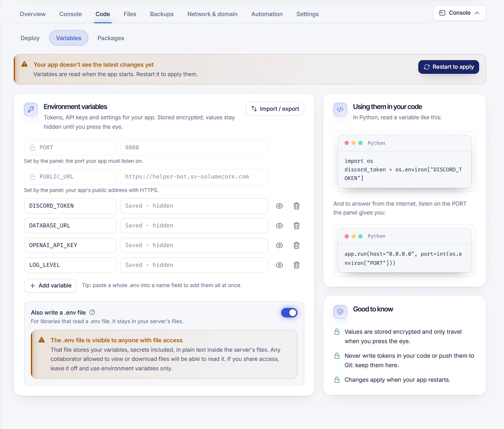Delete the DATABASE_URL variable with trash icon
This screenshot has height=429, width=504.
coord(296,226)
